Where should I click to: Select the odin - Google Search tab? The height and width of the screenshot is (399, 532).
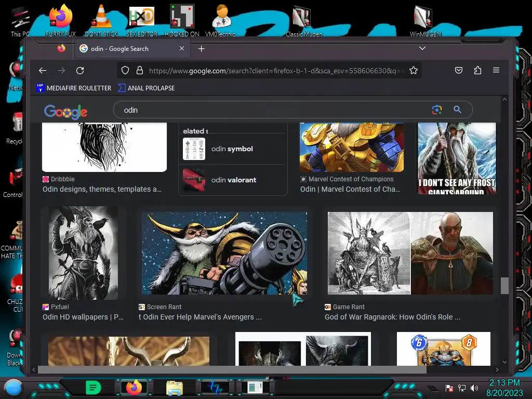click(132, 48)
